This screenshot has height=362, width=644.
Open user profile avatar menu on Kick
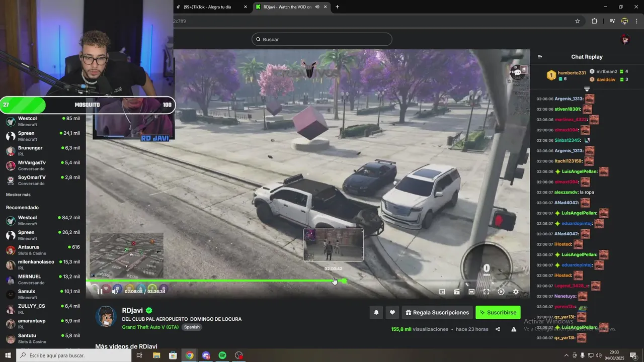coord(625,39)
